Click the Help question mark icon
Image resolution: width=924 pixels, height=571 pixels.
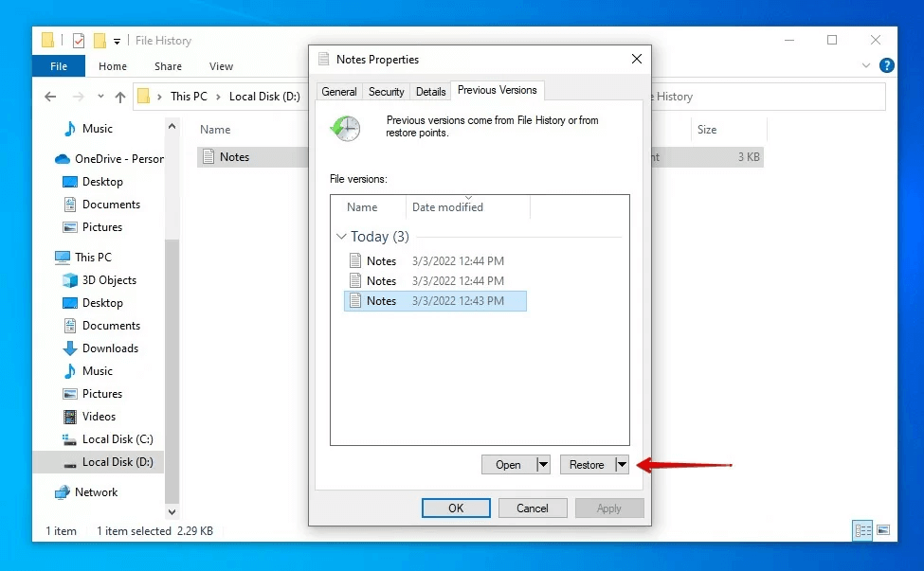point(886,65)
